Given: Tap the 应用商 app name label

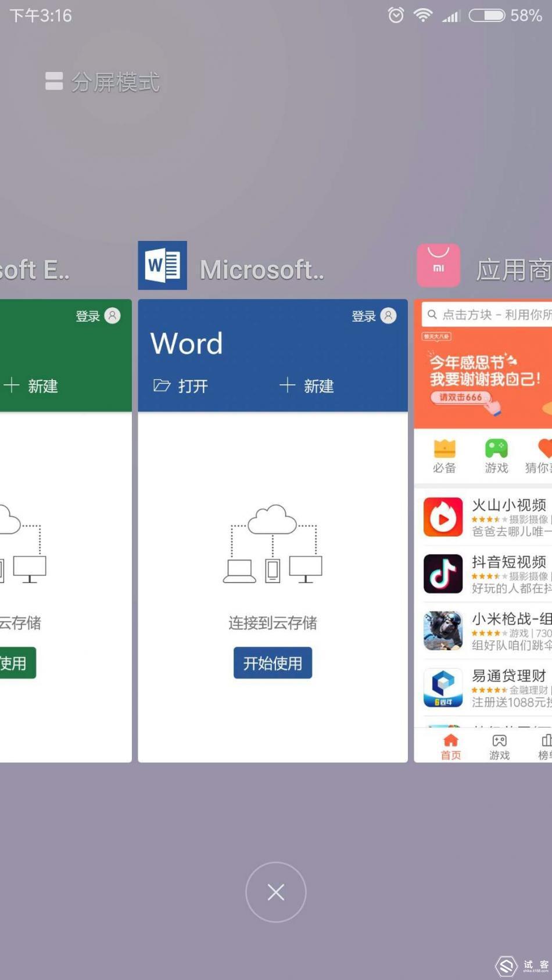Looking at the screenshot, I should [x=514, y=269].
